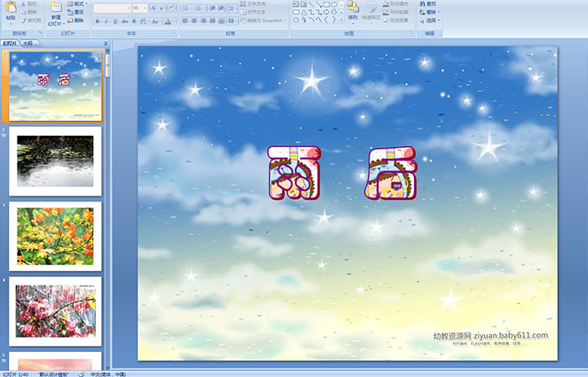Switch to the Outline (大纲) pane tab
Screen dimensions: 588x377
coord(28,44)
